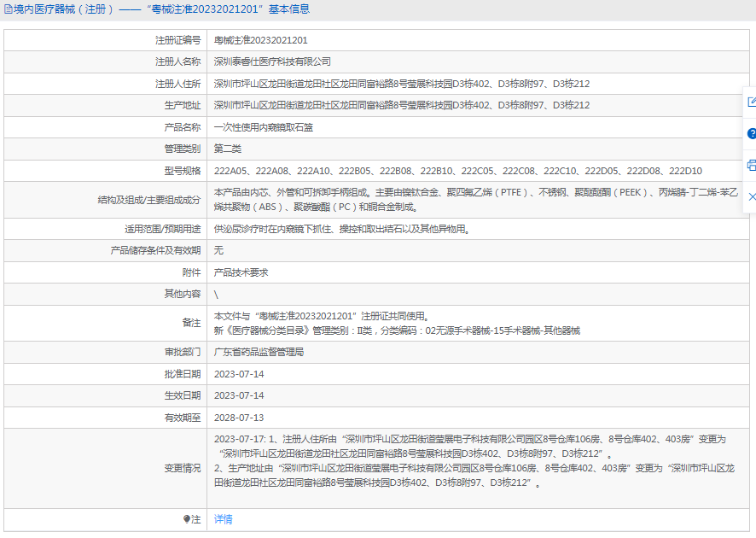Screen dimensions: 756x538
Task: Select registration number 粤械注准20232021201 in first row
Action: [x=261, y=40]
